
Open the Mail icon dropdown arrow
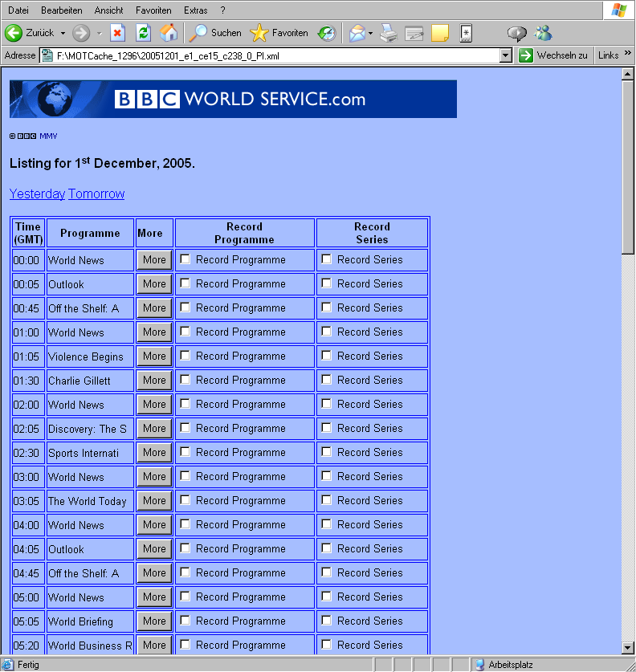371,33
